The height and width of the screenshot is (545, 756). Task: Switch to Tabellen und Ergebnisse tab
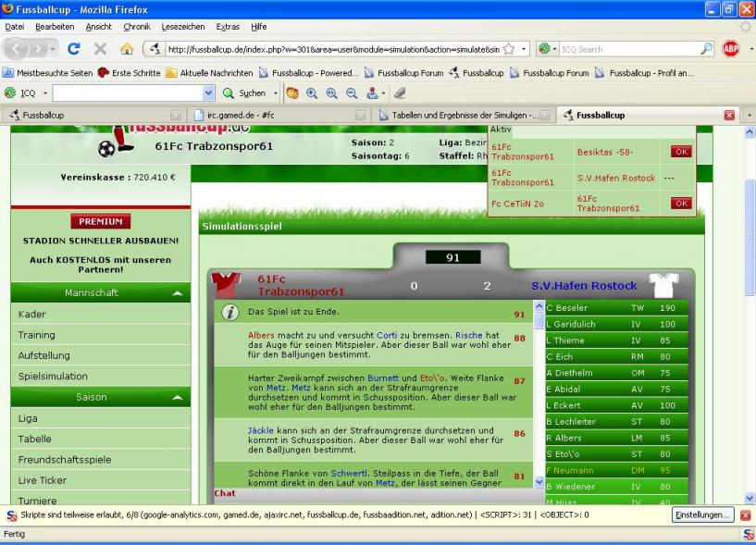point(463,116)
